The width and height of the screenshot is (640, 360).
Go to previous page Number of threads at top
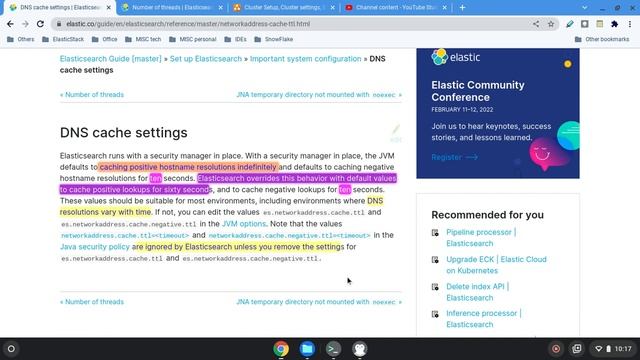(92, 95)
